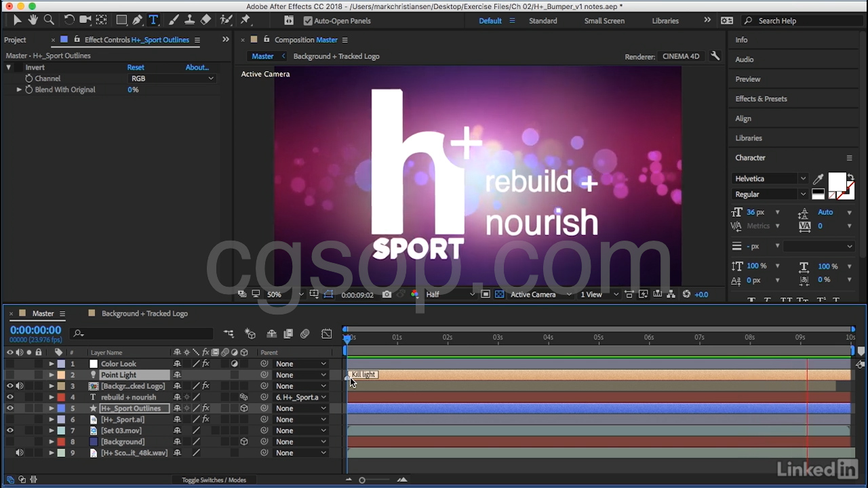Take a snapshot with the camera icon

click(387, 294)
